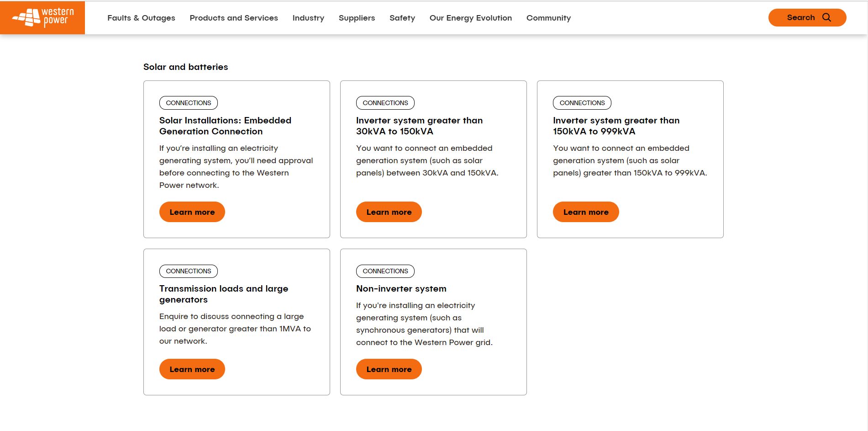The height and width of the screenshot is (431, 868).
Task: Click the Western Power logo
Action: tap(42, 17)
